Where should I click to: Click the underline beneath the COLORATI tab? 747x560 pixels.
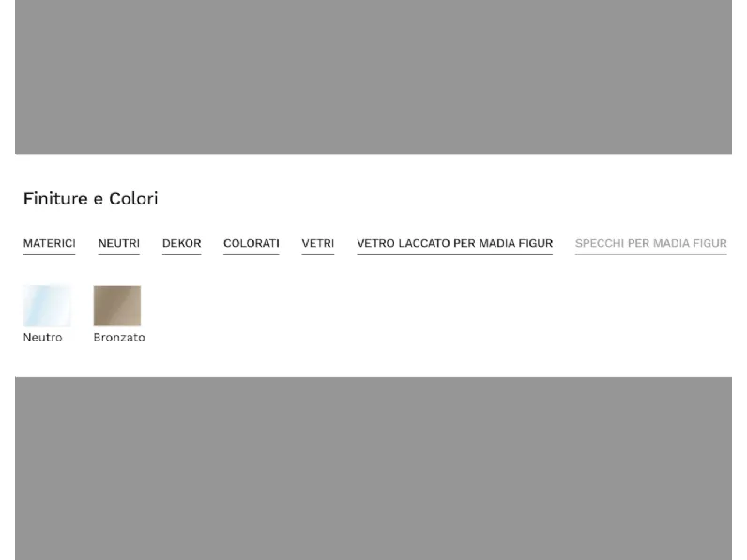pos(252,255)
